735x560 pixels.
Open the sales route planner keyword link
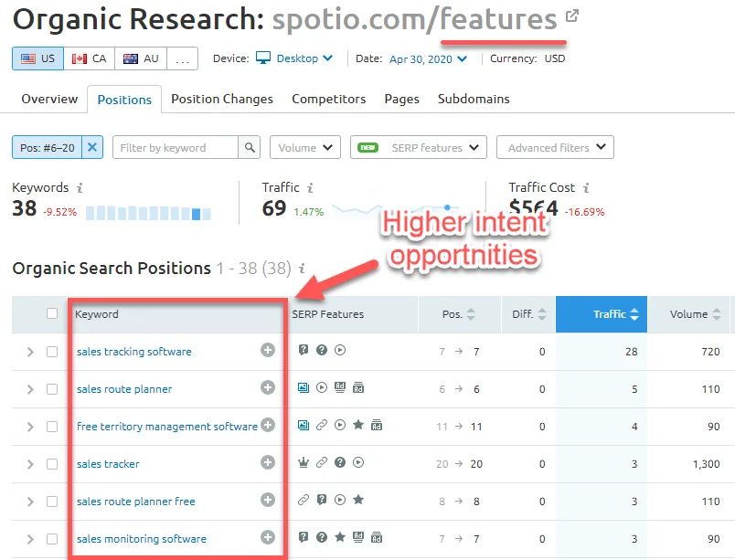tap(124, 389)
